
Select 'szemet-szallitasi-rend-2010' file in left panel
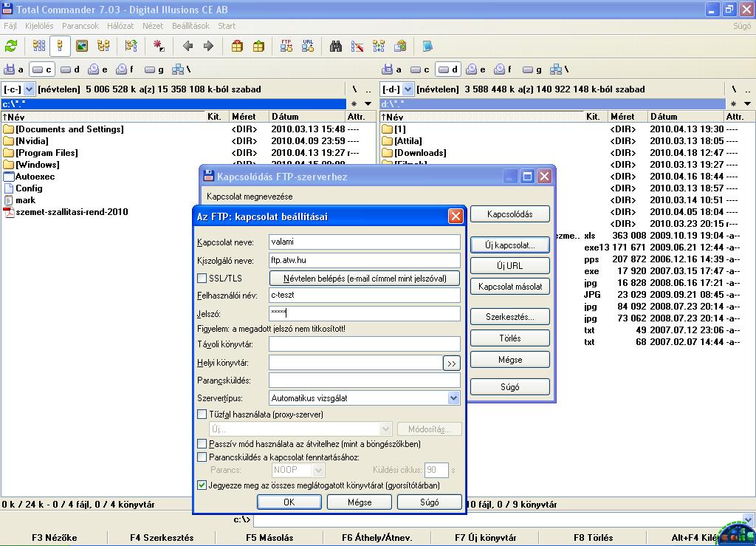click(x=72, y=212)
